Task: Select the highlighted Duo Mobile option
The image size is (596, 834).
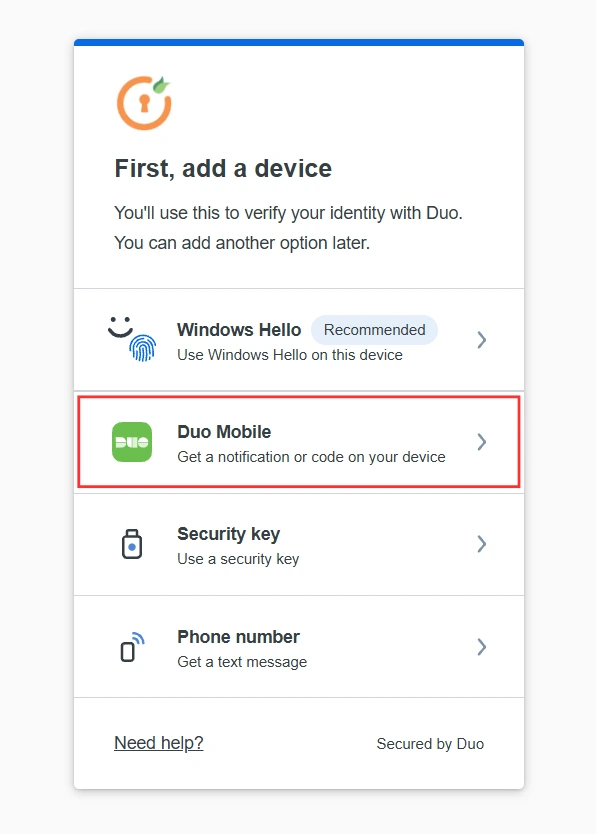Action: (298, 441)
